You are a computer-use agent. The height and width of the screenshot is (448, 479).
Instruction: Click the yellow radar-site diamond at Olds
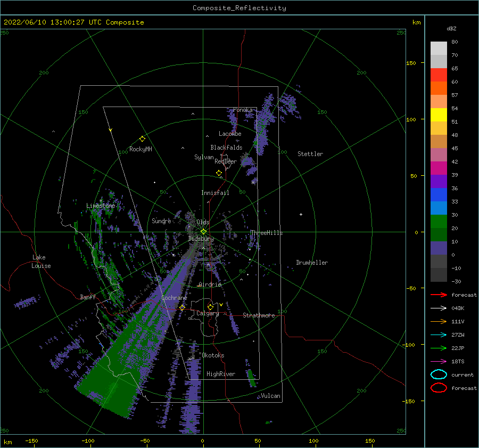point(203,232)
